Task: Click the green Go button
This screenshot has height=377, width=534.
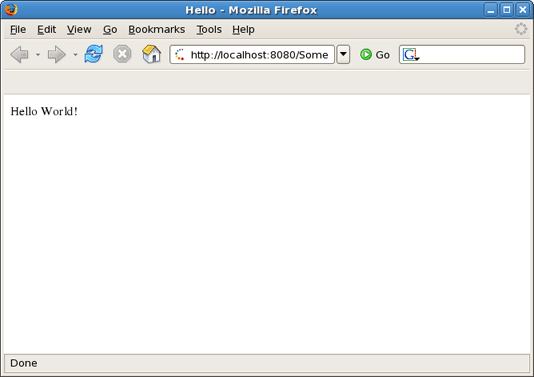Action: tap(375, 54)
